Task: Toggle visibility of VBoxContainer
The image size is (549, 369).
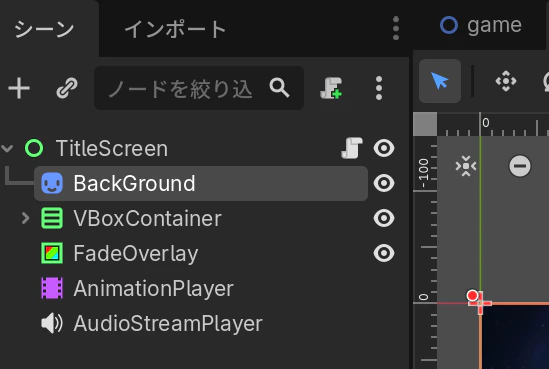Action: [384, 218]
